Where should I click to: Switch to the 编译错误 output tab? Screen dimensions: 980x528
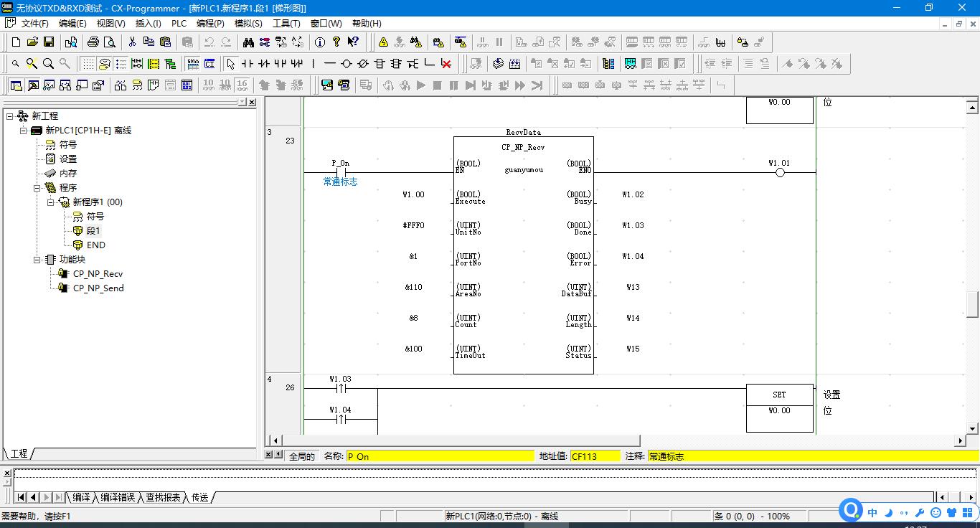pos(118,497)
